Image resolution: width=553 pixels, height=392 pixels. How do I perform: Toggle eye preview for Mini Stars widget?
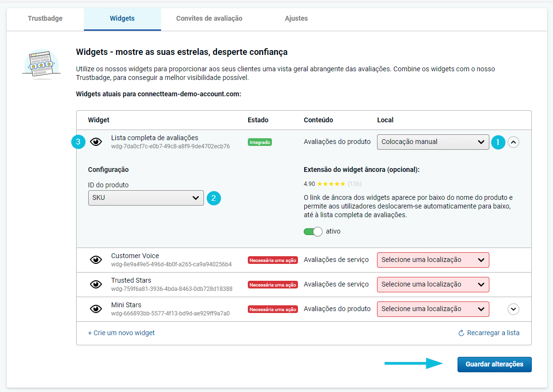point(96,309)
